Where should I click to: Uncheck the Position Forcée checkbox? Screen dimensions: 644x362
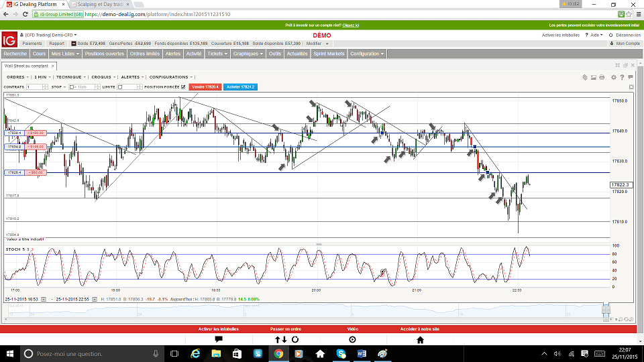182,87
